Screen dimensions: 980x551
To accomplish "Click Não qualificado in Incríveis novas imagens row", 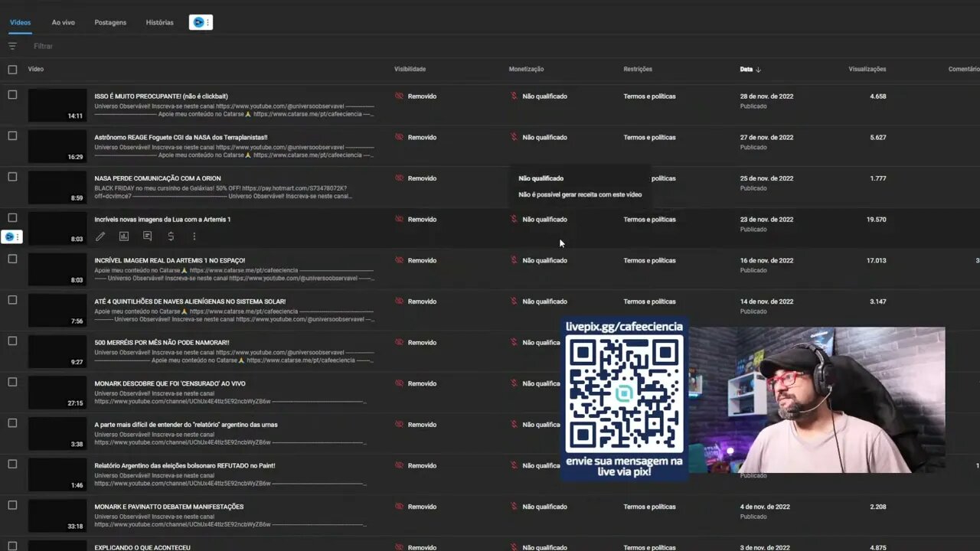I will tap(544, 220).
